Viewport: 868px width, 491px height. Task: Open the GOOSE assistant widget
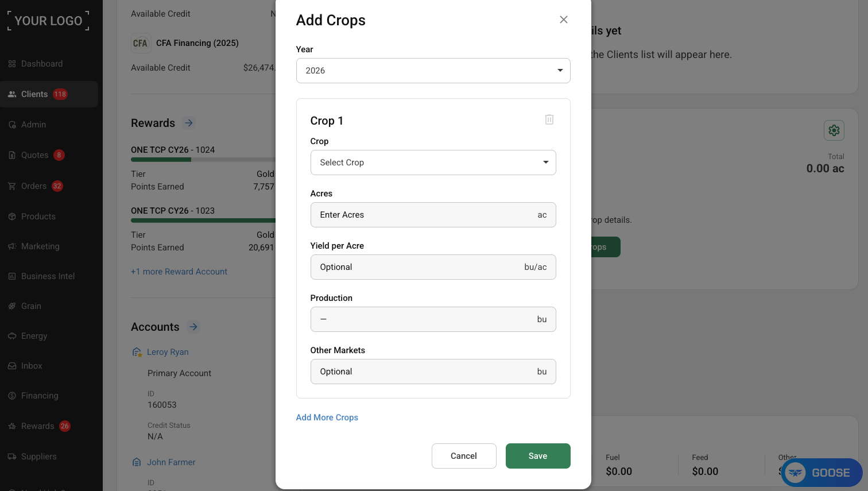pyautogui.click(x=822, y=473)
